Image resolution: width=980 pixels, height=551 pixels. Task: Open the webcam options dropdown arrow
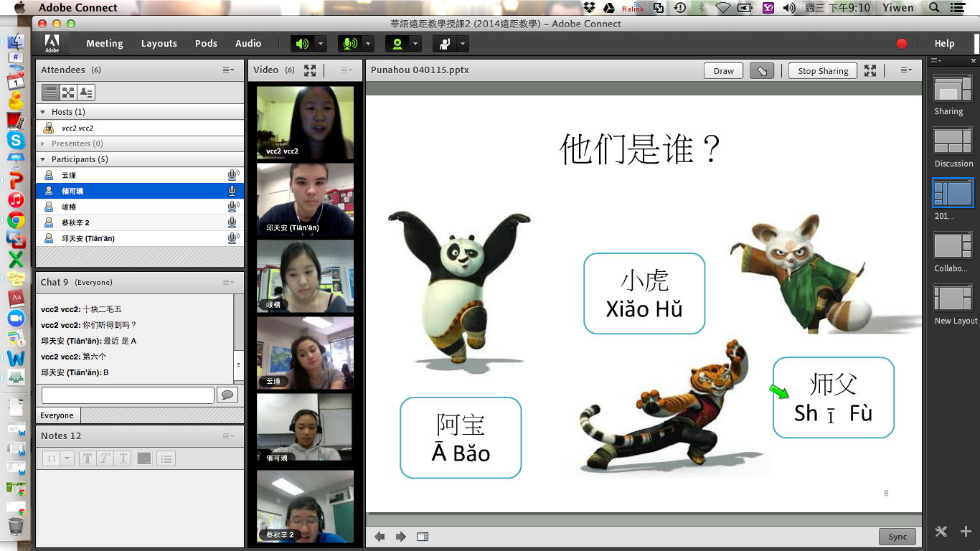tap(415, 44)
